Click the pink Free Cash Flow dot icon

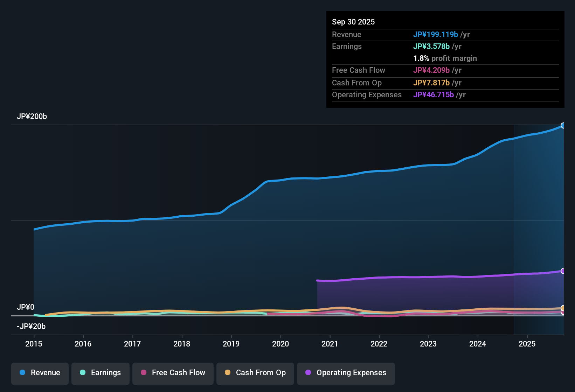click(144, 373)
